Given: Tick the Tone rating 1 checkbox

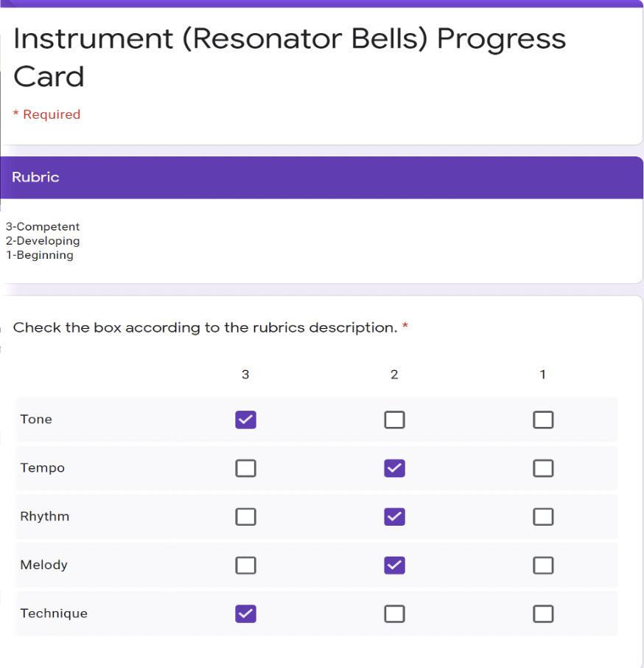Looking at the screenshot, I should pos(542,420).
